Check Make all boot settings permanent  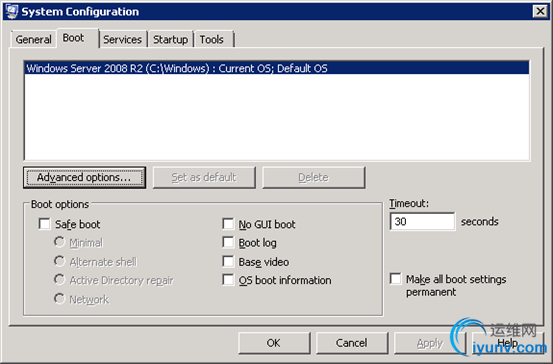click(396, 279)
